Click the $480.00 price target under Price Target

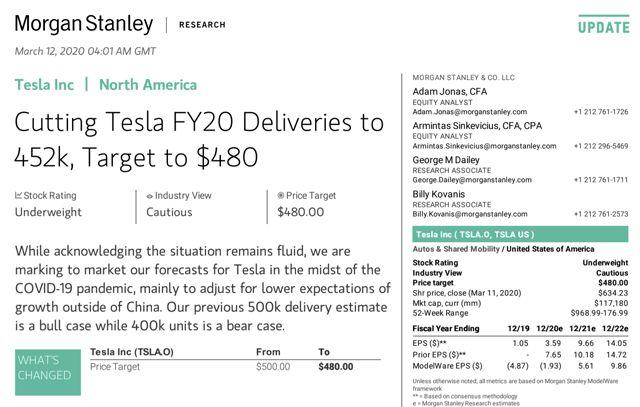300,212
